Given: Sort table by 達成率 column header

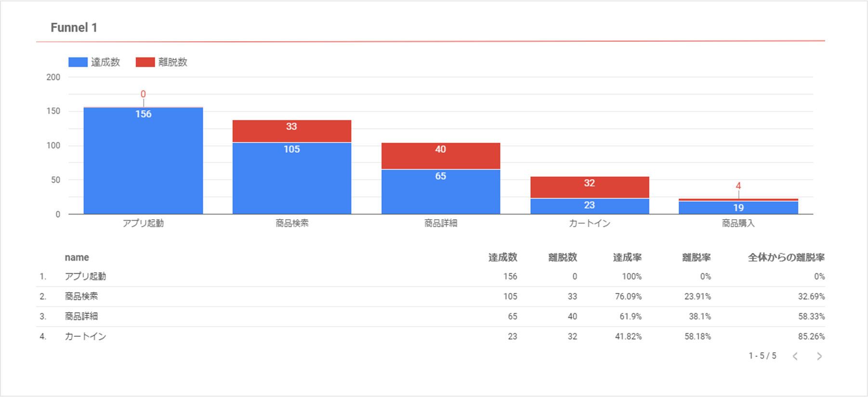Looking at the screenshot, I should 627,257.
